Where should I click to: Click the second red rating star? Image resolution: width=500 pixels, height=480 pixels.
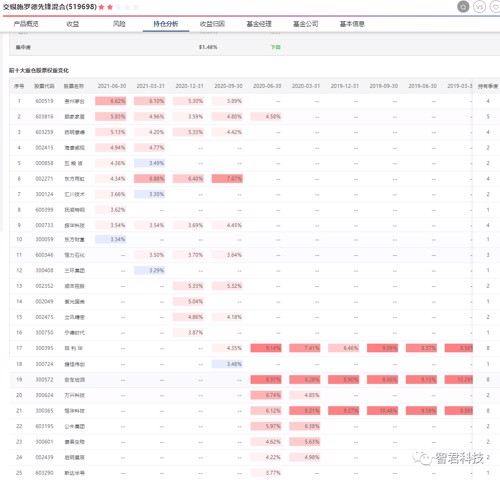coord(110,7)
